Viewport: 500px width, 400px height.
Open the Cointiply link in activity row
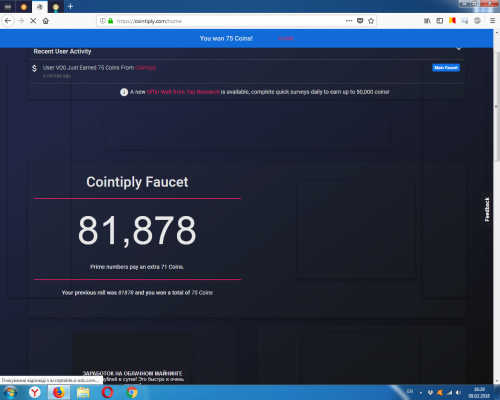146,68
